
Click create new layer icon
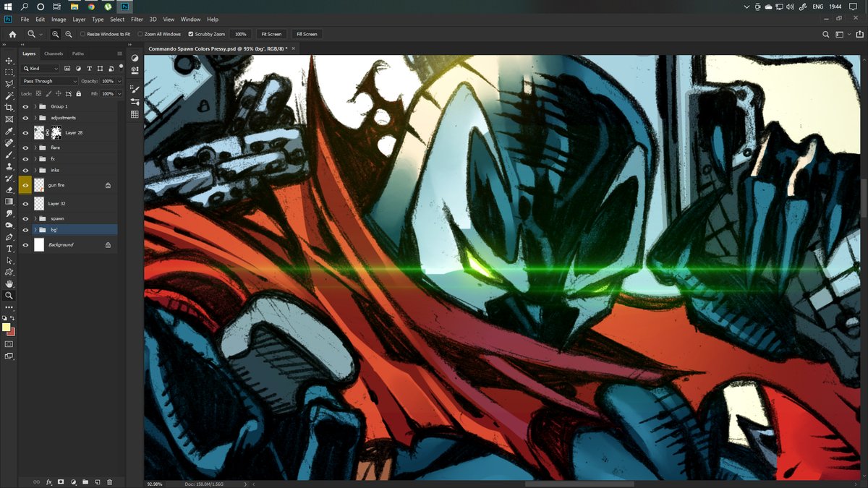coord(97,481)
